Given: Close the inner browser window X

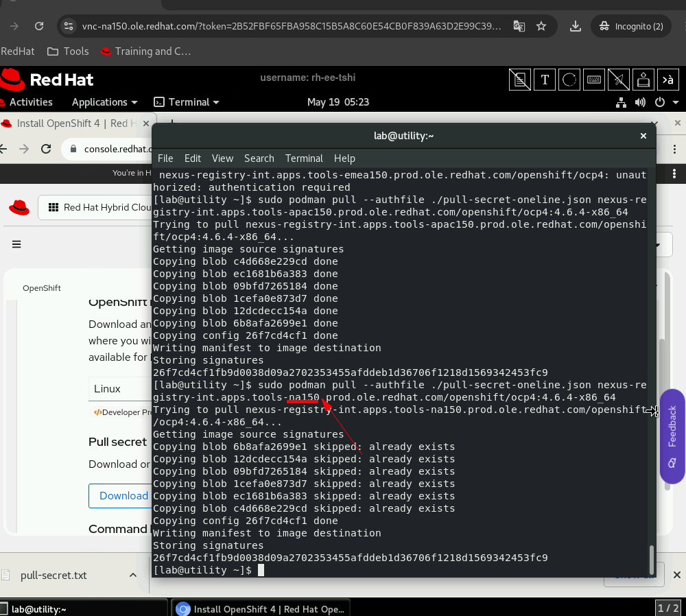Looking at the screenshot, I should click(678, 123).
